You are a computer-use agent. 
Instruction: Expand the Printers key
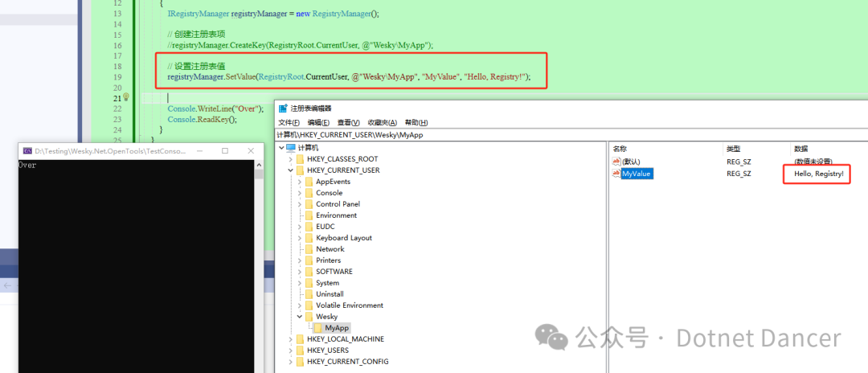300,260
